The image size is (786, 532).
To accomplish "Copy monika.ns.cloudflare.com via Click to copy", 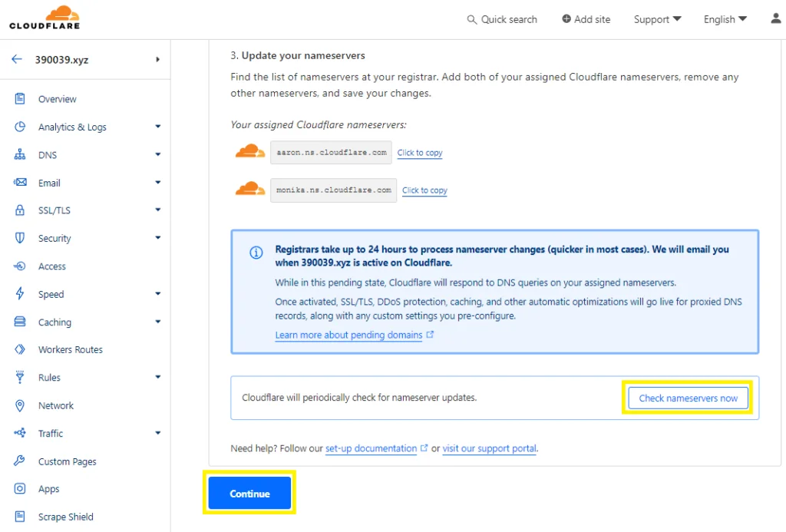I will (424, 190).
